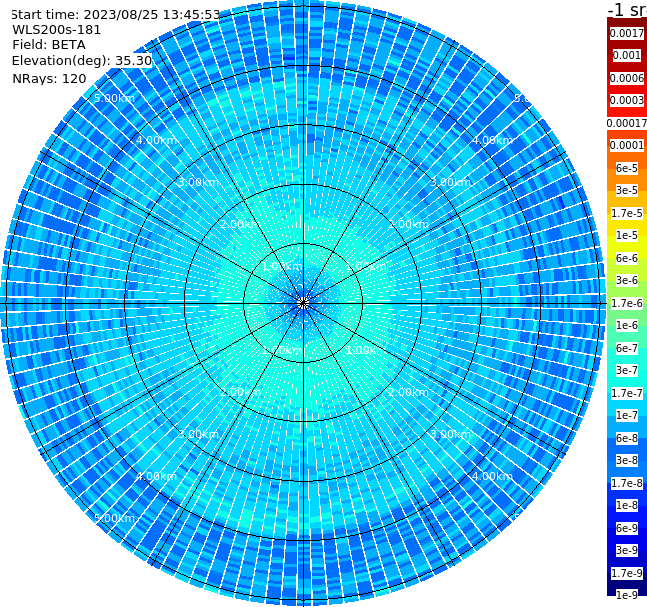Image resolution: width=647 pixels, height=607 pixels.
Task: Click the 0.0006 colorbar label
Action: pos(627,78)
